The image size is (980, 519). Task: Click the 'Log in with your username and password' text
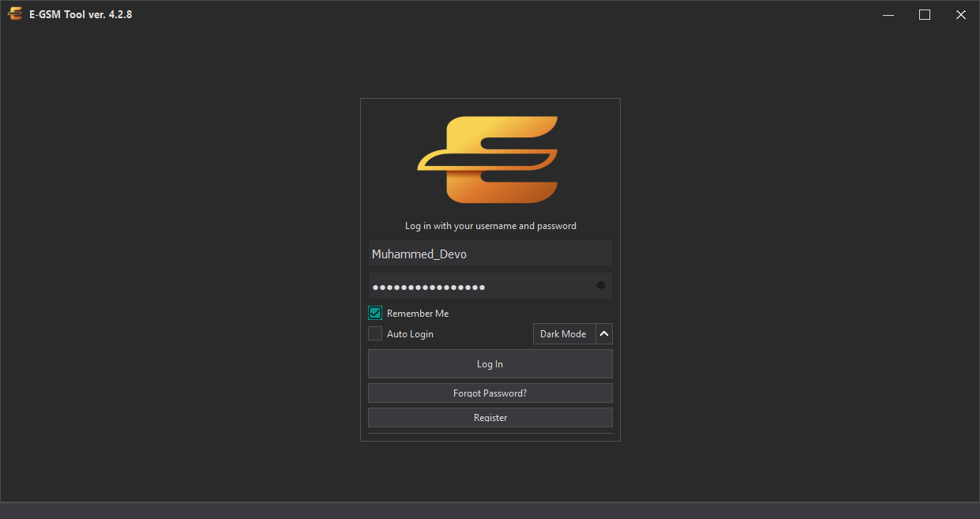[x=490, y=226]
